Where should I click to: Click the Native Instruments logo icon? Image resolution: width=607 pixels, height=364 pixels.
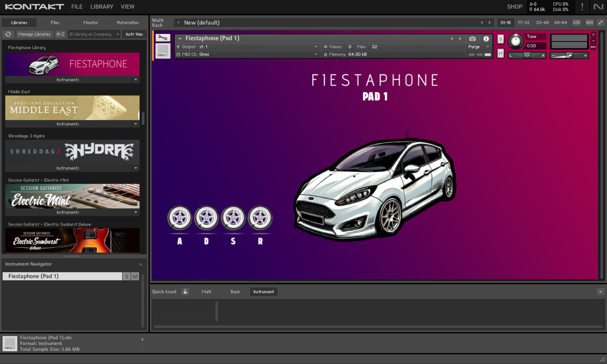tap(598, 6)
